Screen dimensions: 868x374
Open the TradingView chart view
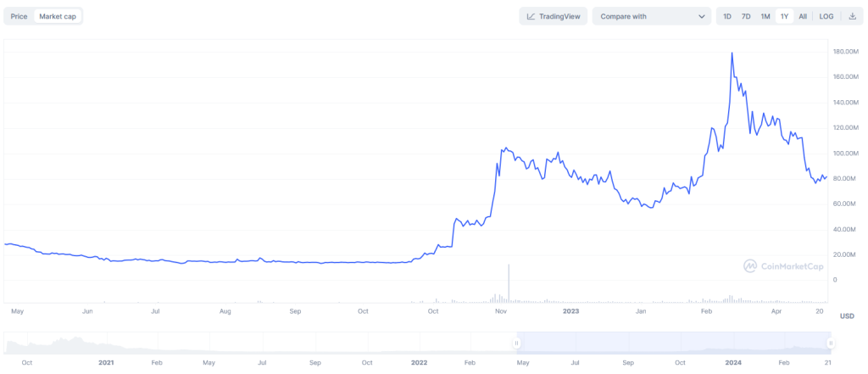click(x=553, y=16)
